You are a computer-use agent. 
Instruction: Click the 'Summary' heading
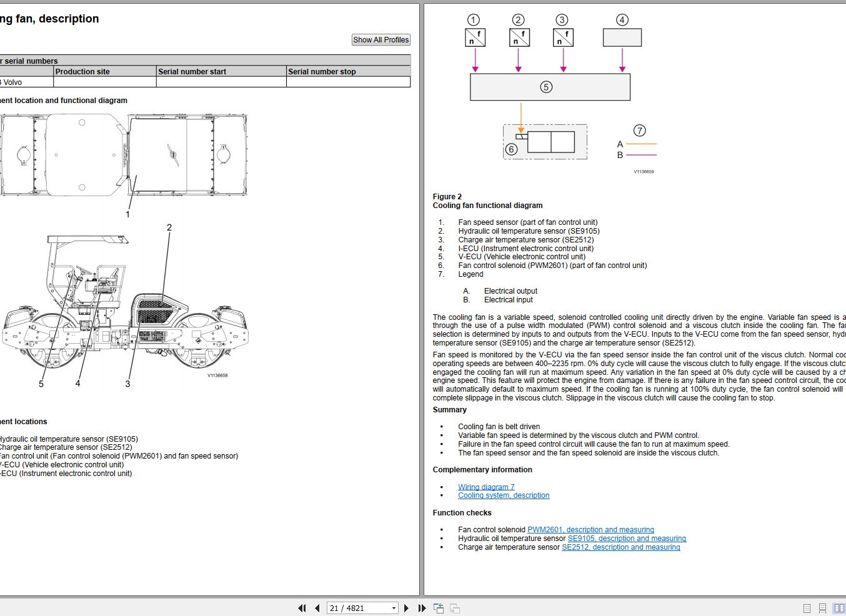coord(450,410)
